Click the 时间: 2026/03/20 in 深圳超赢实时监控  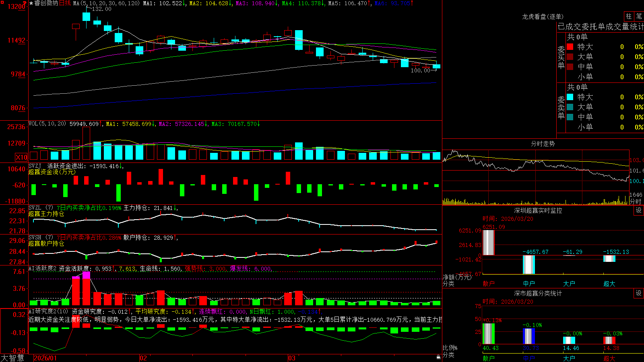508,219
